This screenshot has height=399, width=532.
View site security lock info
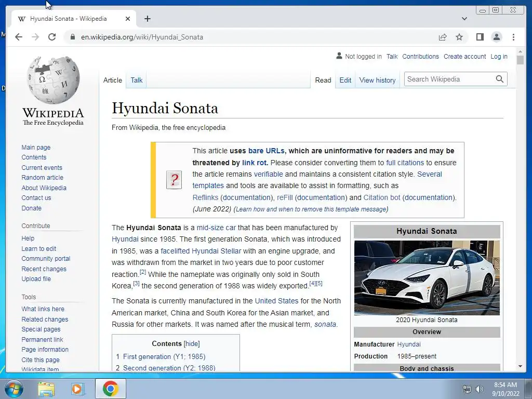pyautogui.click(x=72, y=37)
